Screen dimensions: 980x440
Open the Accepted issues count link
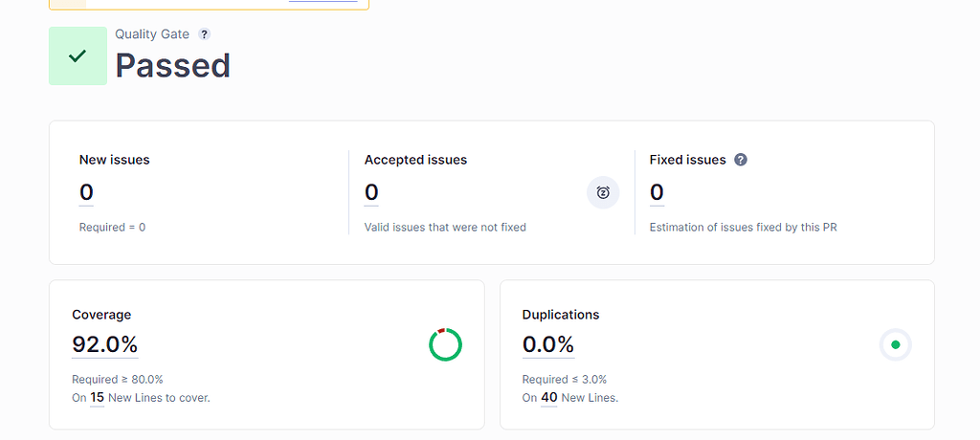(x=371, y=192)
